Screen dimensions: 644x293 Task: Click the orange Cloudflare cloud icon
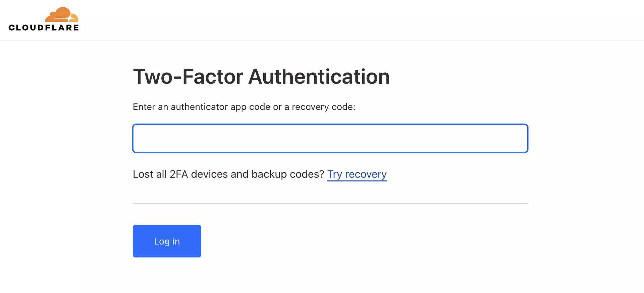62,15
